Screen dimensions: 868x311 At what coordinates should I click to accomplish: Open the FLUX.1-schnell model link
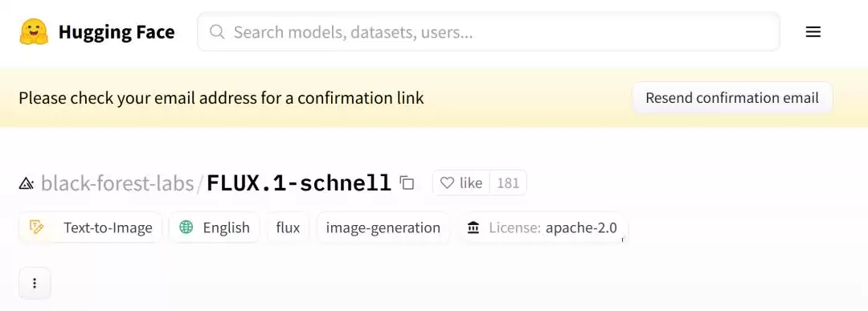[299, 182]
